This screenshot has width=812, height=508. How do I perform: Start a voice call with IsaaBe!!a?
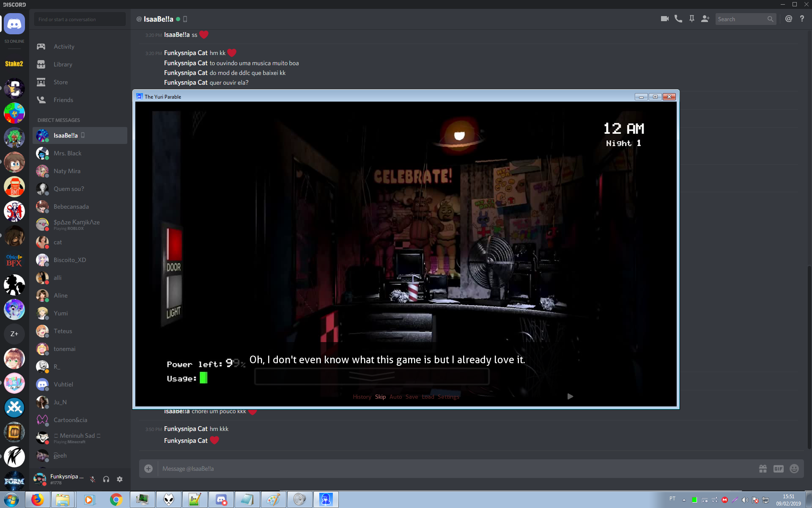pos(678,19)
